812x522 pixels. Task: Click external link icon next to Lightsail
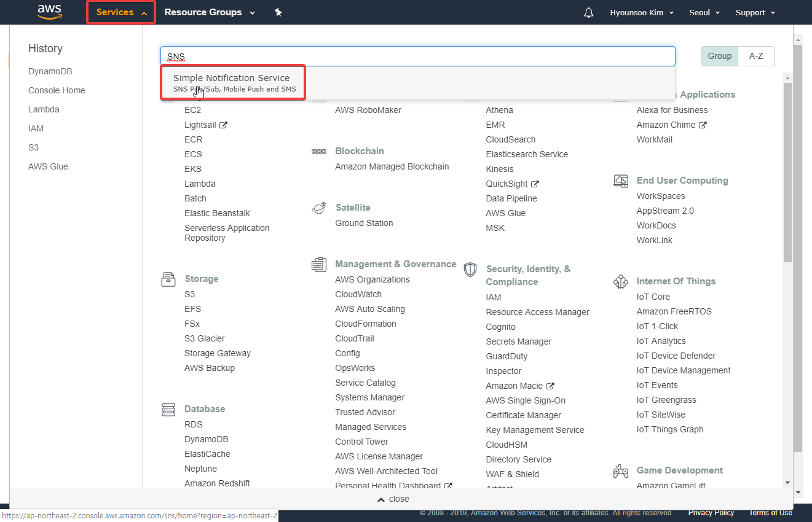pos(224,125)
